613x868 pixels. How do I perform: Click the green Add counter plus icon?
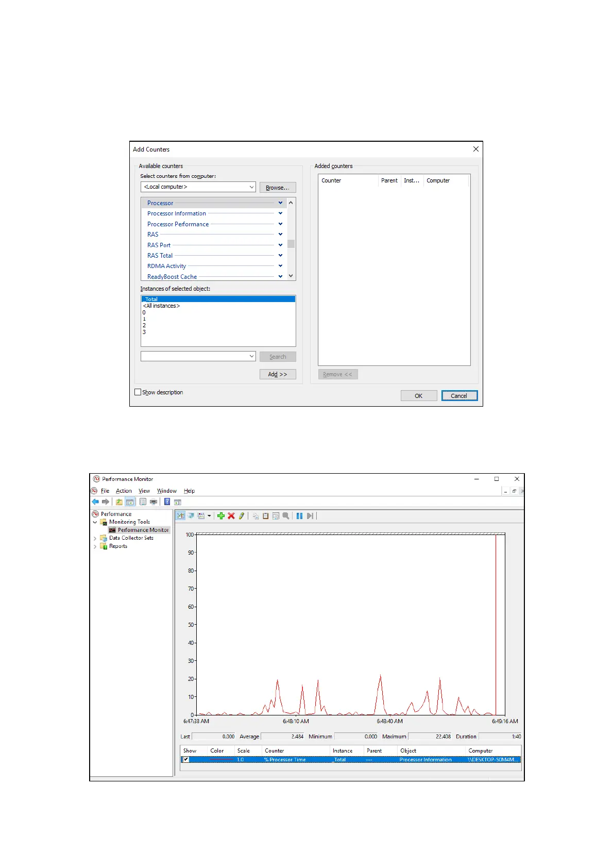pos(221,516)
